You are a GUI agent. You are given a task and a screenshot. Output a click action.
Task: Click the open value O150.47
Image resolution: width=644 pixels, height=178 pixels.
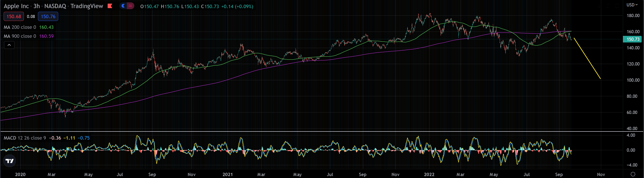(149, 6)
